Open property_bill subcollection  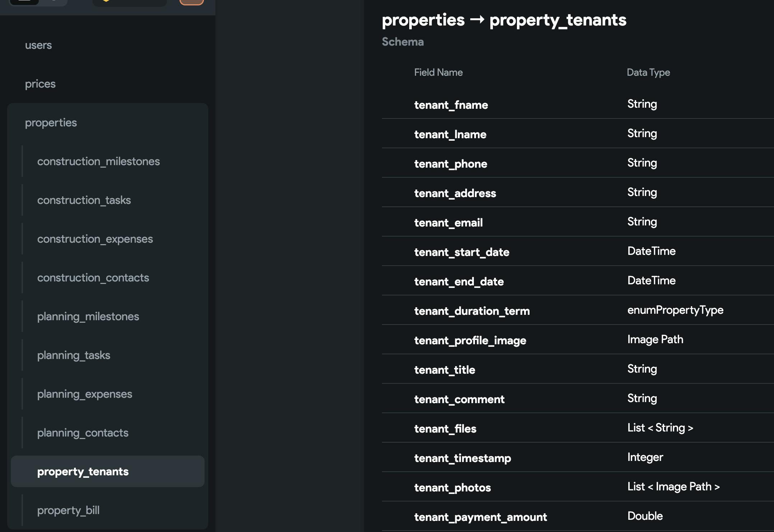coord(68,510)
